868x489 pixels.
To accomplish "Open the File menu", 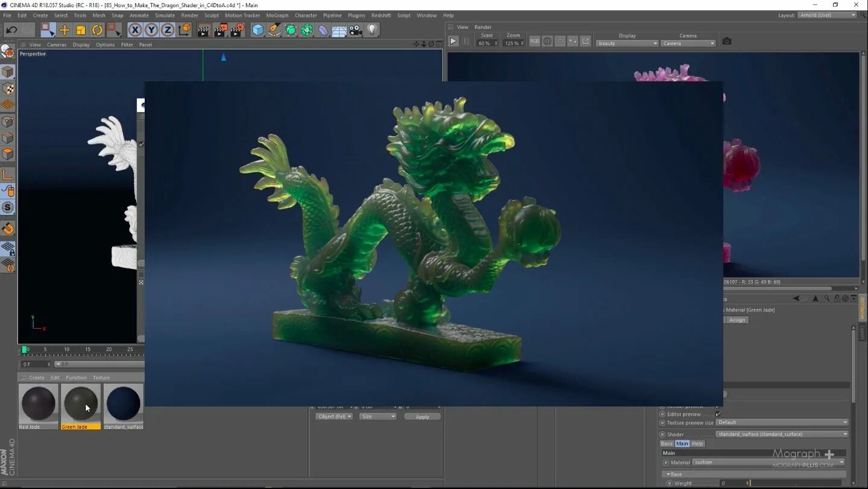I will coord(7,16).
